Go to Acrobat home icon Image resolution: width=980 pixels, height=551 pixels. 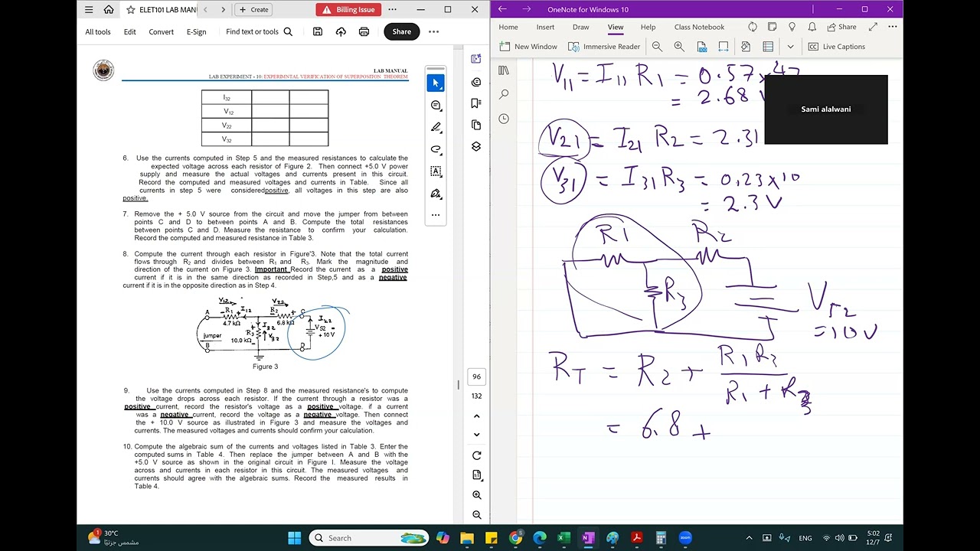coord(109,9)
